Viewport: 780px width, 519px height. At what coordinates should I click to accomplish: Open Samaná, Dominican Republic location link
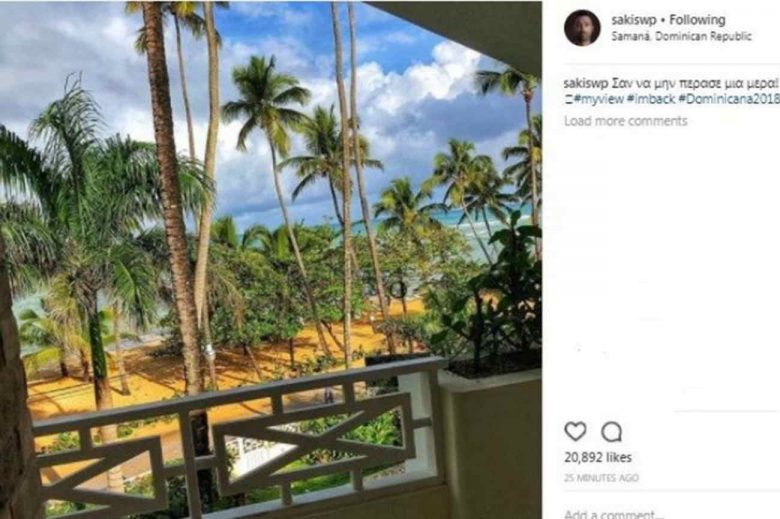click(668, 37)
